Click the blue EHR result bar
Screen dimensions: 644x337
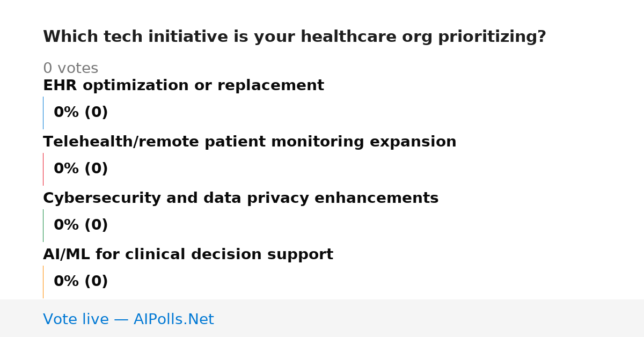(43, 113)
